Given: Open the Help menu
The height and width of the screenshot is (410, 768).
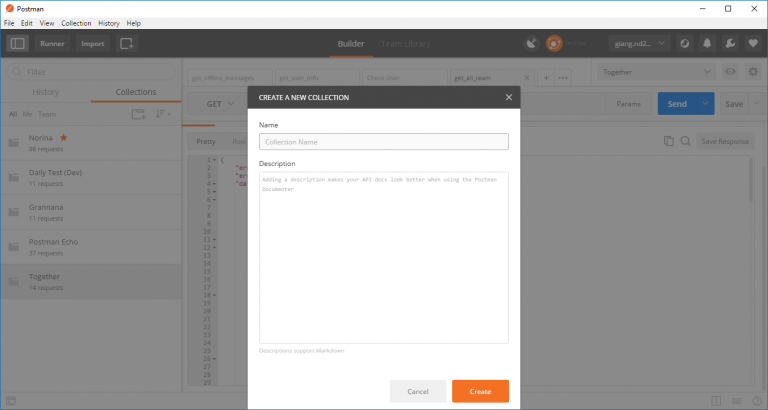Looking at the screenshot, I should click(134, 23).
